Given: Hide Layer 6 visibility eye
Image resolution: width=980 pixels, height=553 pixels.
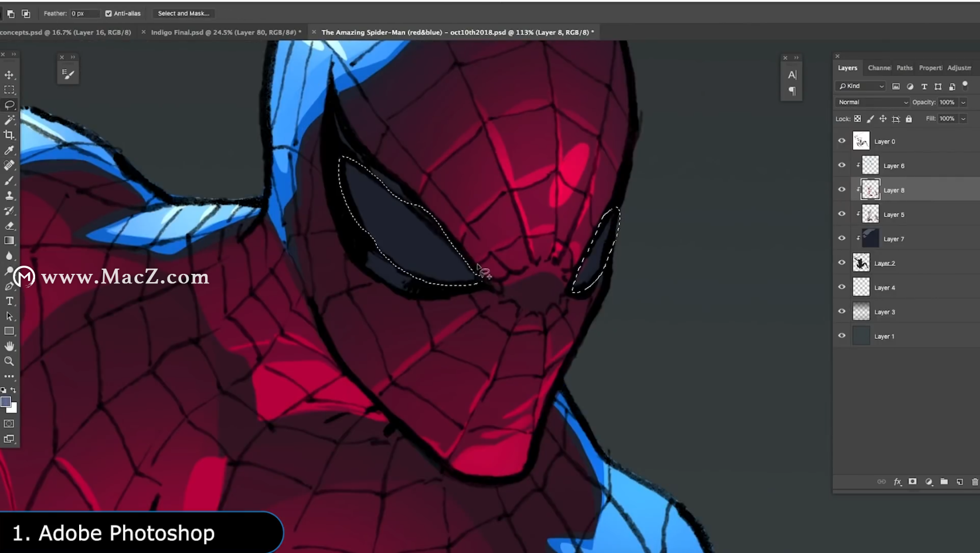Looking at the screenshot, I should (x=842, y=165).
